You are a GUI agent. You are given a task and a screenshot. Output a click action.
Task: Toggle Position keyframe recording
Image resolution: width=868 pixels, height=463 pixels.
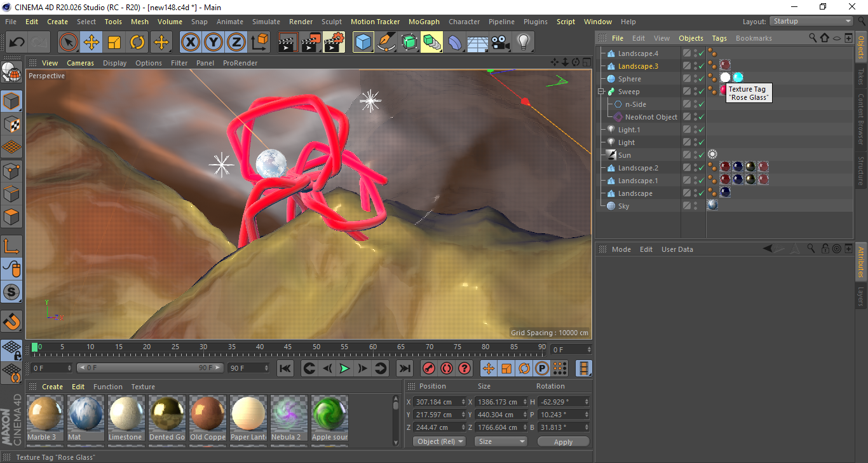489,368
